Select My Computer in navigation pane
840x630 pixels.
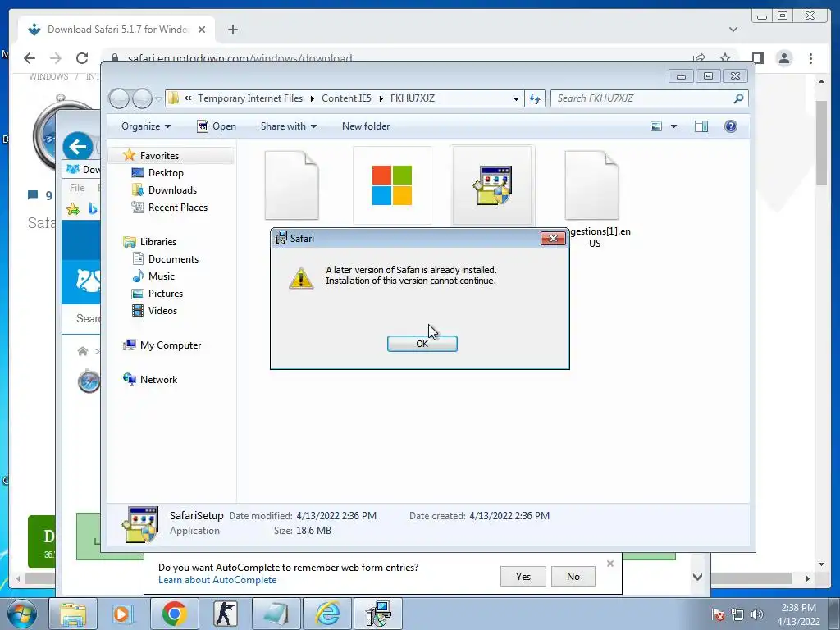[x=171, y=345]
